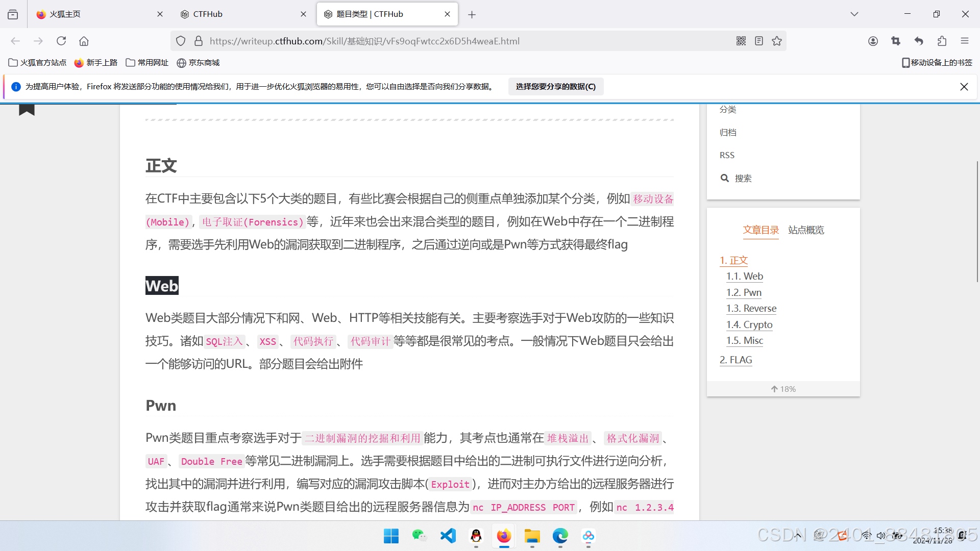The width and height of the screenshot is (980, 551).
Task: Click the undo arrow toolbar icon
Action: point(919,41)
